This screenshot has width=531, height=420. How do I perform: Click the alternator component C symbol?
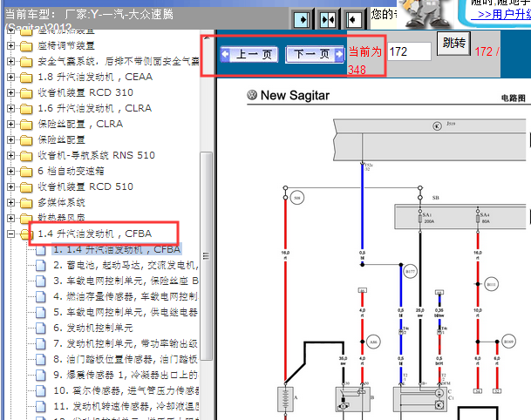click(x=420, y=399)
